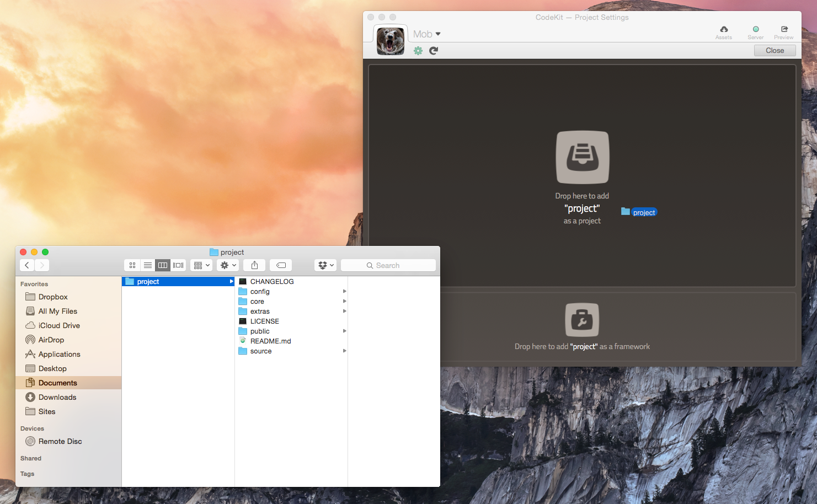Click the Finder Edit Tags button
Screen dimensions: 817x504
pos(281,265)
